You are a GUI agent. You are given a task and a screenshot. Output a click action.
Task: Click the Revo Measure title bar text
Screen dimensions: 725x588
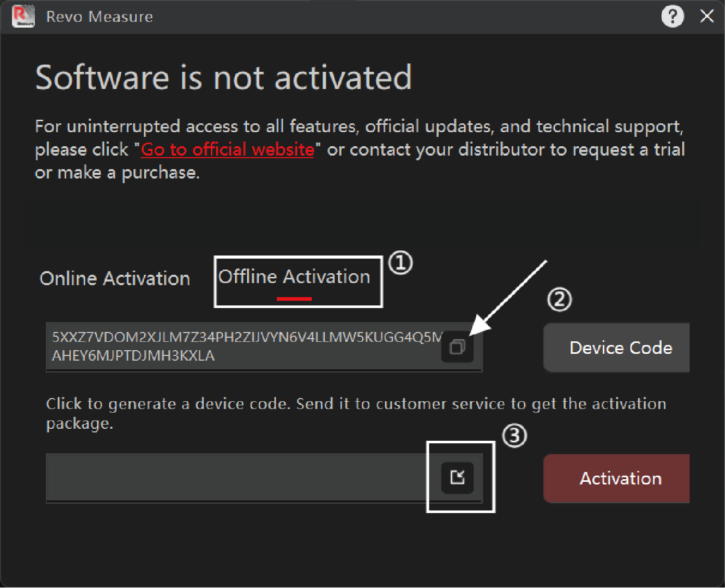click(x=99, y=17)
